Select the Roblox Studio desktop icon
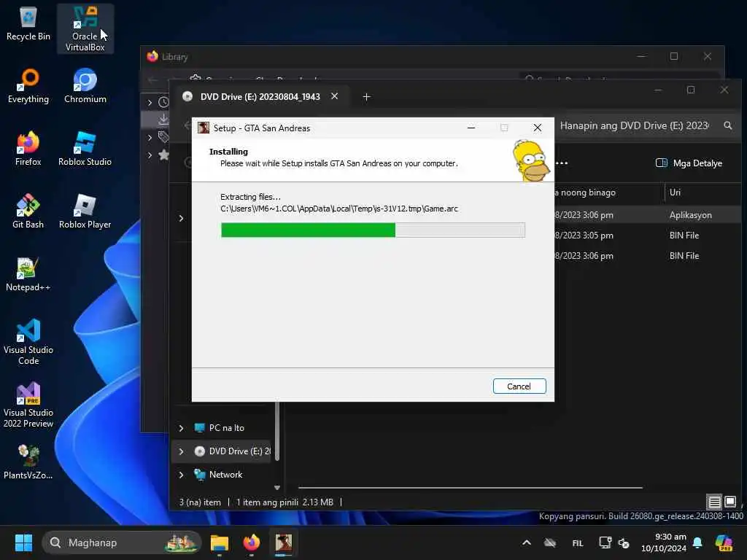 (85, 149)
